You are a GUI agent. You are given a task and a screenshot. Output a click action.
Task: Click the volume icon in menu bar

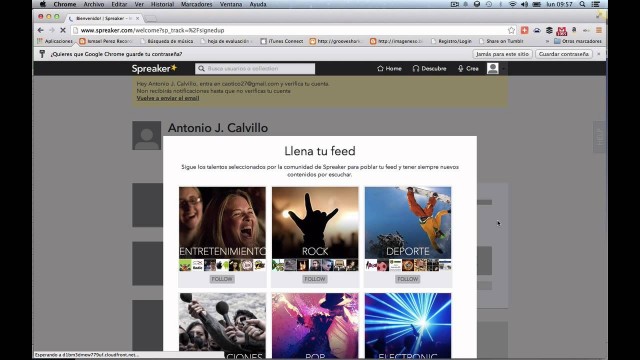524,4
